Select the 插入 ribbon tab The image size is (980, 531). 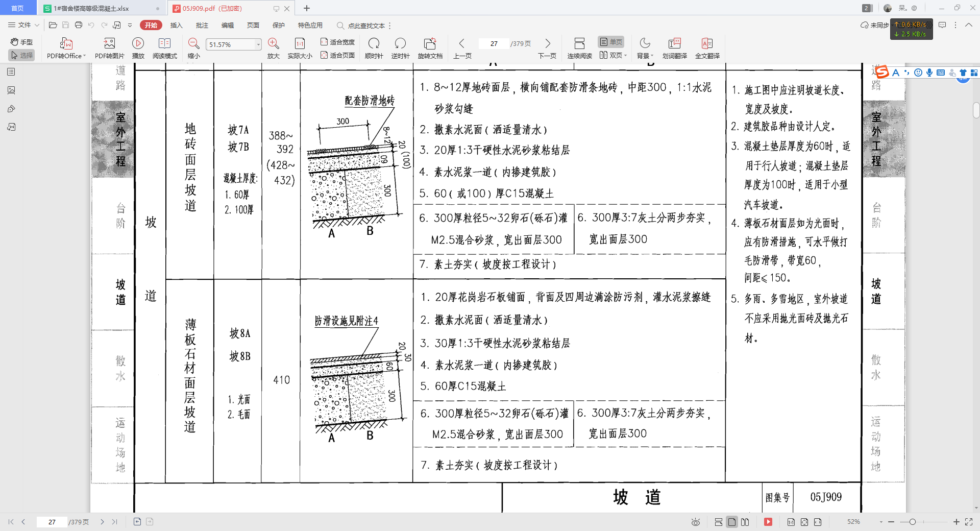tap(176, 25)
